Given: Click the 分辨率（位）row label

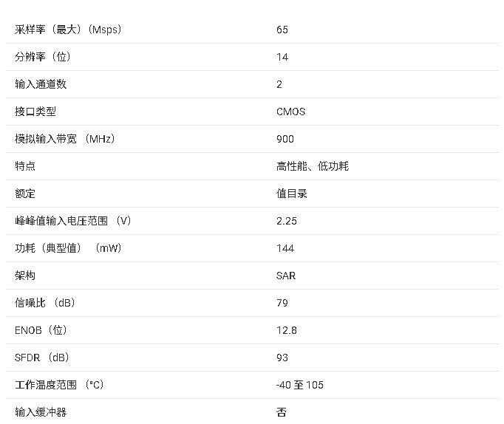Looking at the screenshot, I should (x=43, y=57).
